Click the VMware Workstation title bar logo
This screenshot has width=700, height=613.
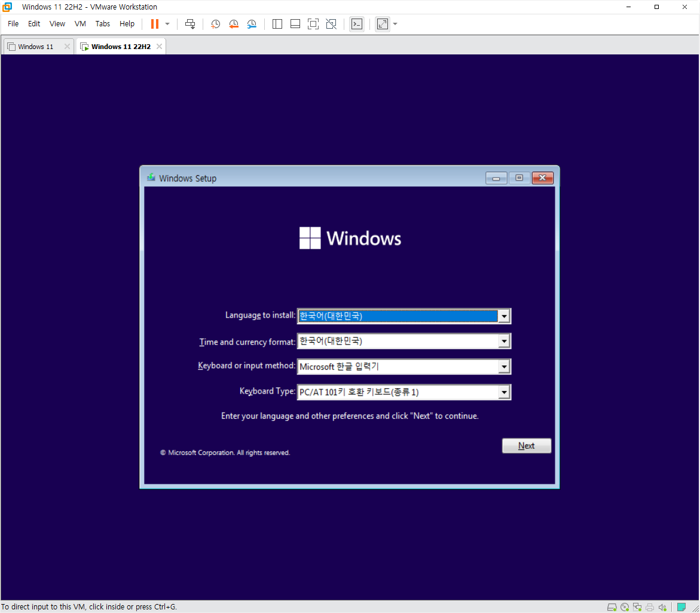(7, 7)
